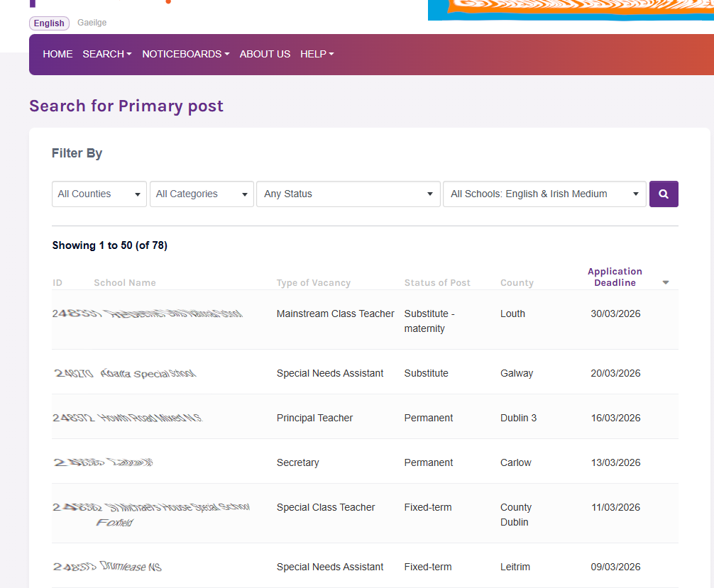Image resolution: width=714 pixels, height=588 pixels.
Task: Open the HOME menu item
Action: [x=57, y=54]
